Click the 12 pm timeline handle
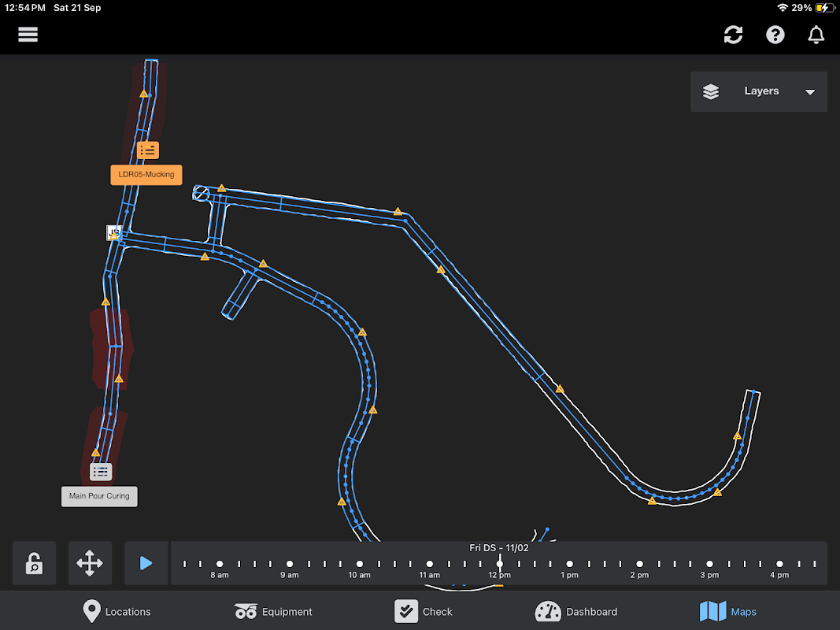This screenshot has width=840, height=630. coord(500,563)
